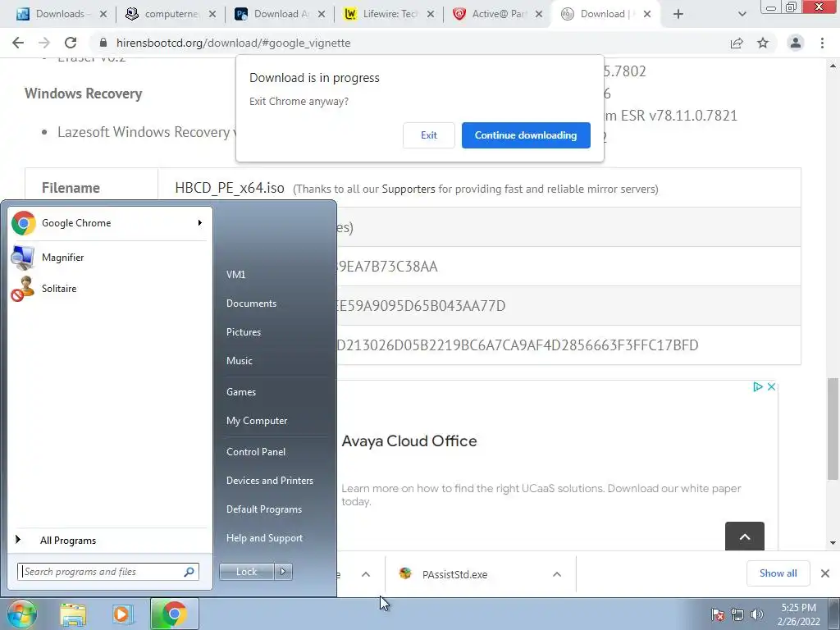Image resolution: width=840 pixels, height=630 pixels.
Task: Reload the page with refresh icon
Action: tap(71, 43)
